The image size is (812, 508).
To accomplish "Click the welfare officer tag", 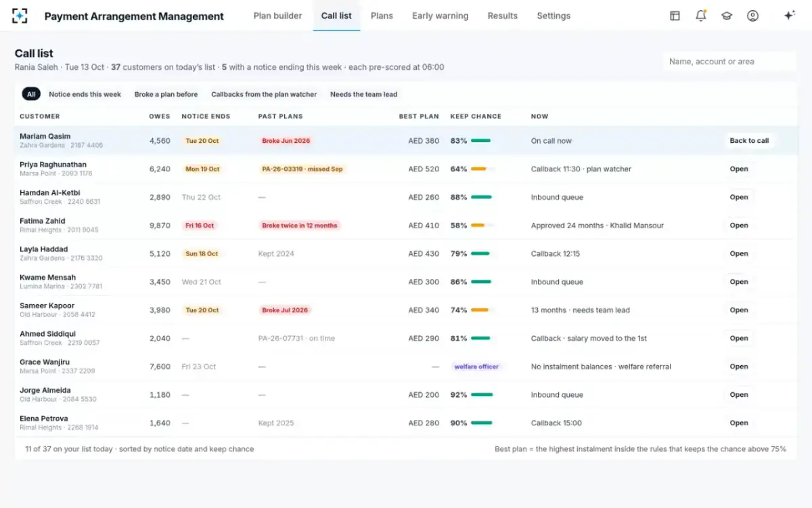I will [476, 366].
